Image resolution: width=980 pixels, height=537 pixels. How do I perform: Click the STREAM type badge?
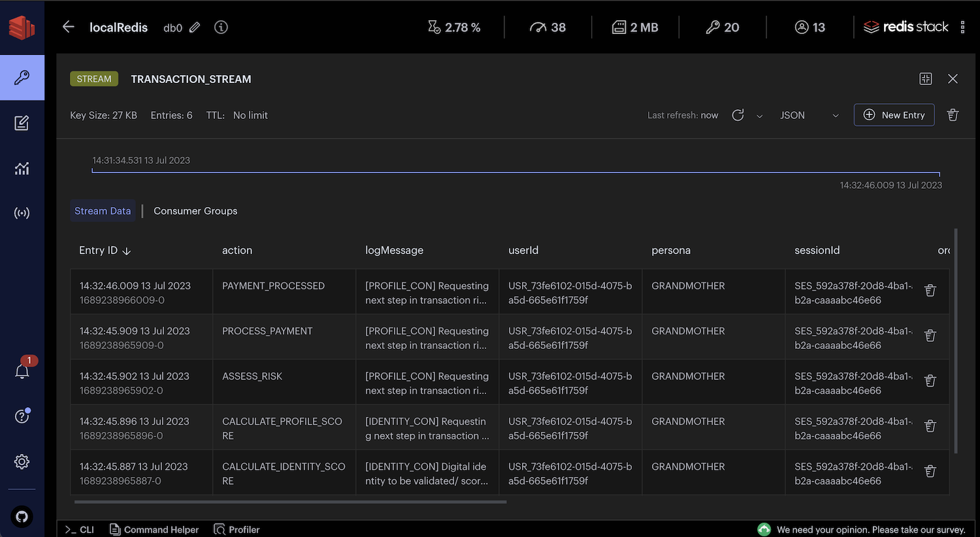[94, 79]
